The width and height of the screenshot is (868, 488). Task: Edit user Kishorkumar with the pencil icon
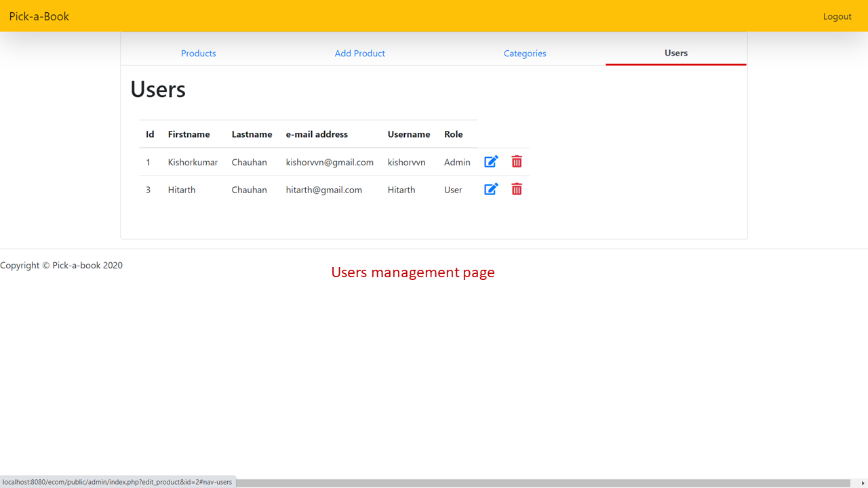tap(491, 161)
